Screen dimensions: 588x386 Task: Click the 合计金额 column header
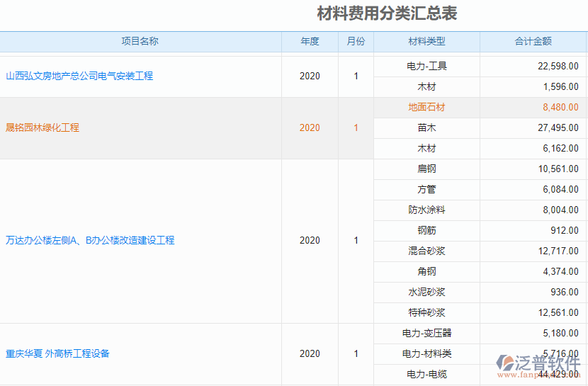533,41
